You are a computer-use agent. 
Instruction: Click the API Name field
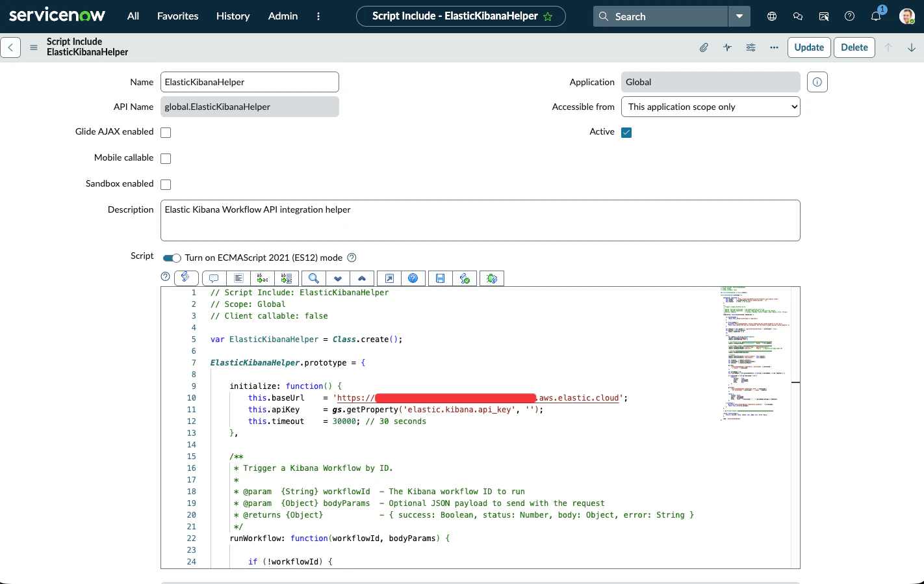[x=250, y=107]
